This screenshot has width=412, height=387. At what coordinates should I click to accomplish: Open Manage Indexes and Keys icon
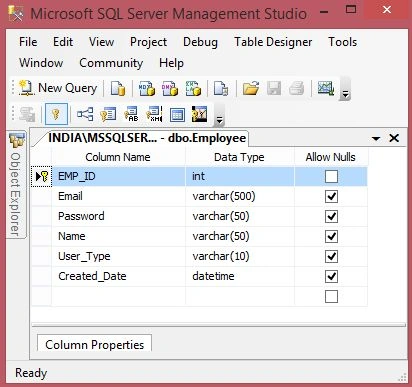[108, 114]
